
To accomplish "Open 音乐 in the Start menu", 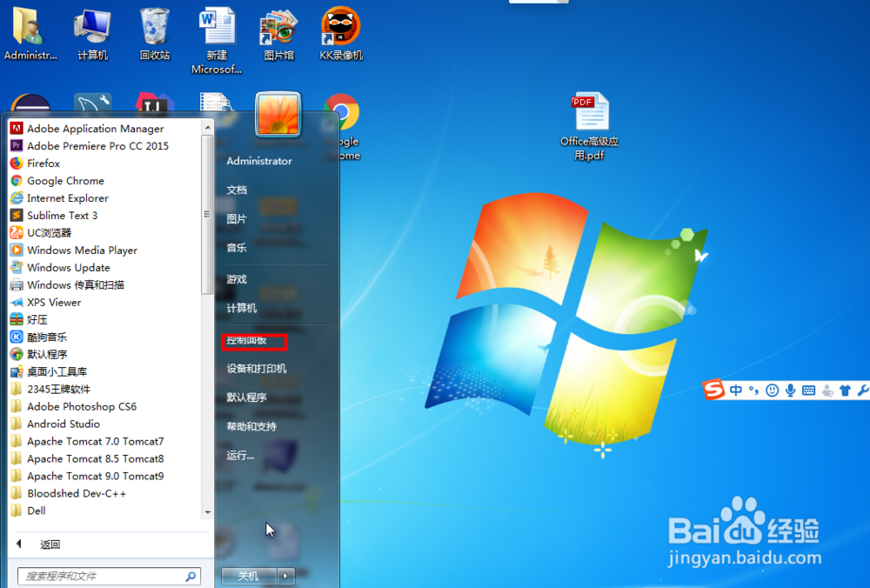I will point(237,247).
